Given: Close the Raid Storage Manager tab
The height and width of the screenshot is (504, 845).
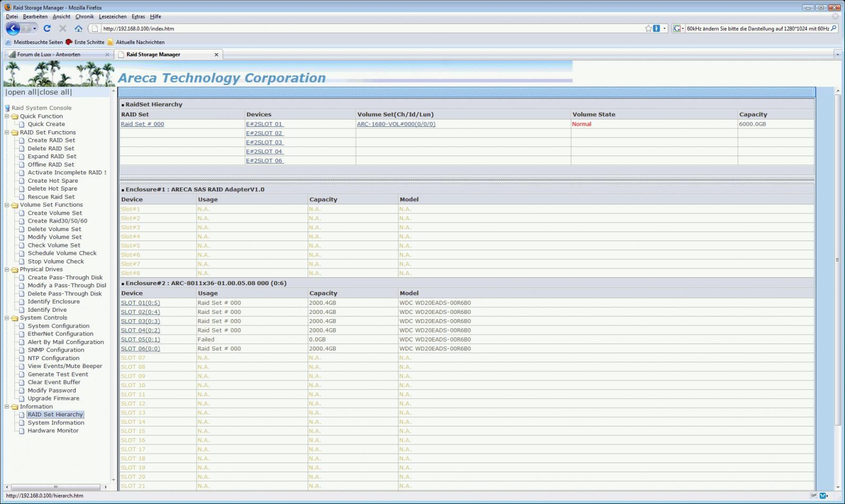Looking at the screenshot, I should tap(216, 55).
